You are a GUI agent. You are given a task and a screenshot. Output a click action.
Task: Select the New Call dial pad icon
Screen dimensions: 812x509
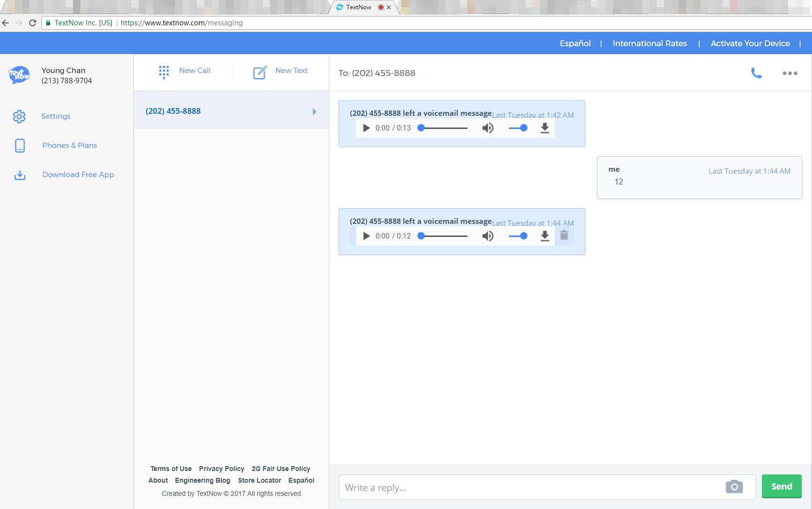pyautogui.click(x=164, y=72)
